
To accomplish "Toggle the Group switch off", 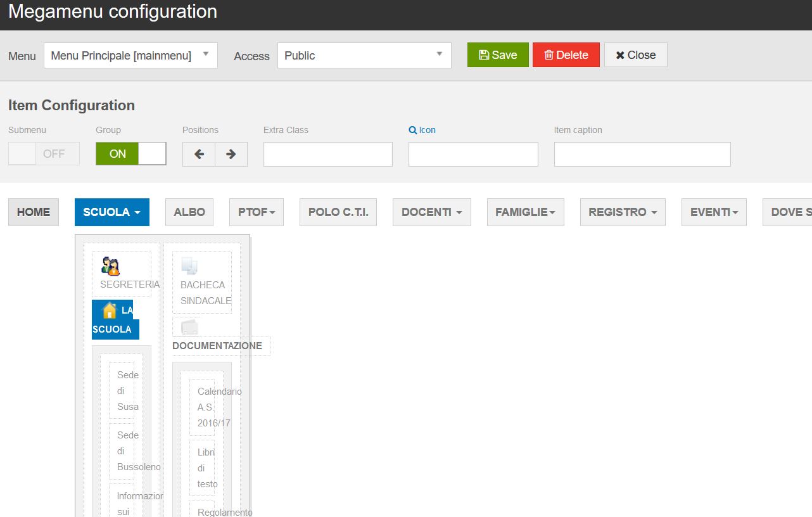I will tap(131, 154).
